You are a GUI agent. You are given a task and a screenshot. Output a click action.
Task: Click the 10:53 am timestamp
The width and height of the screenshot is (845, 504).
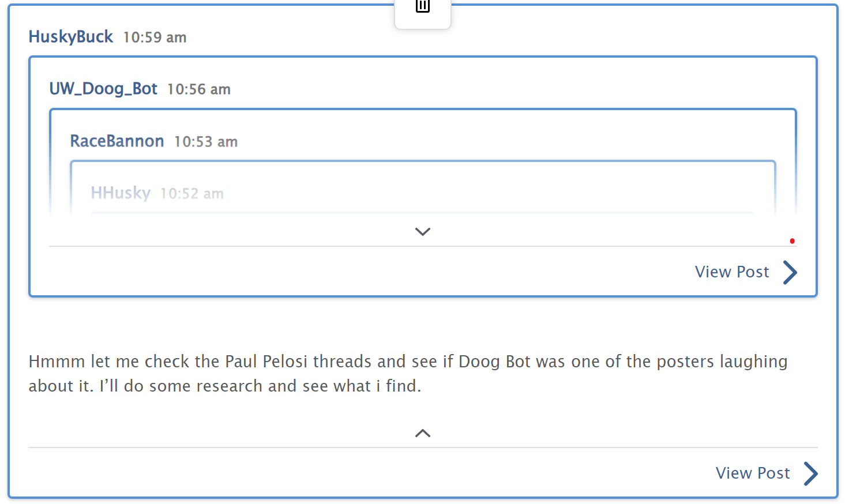[206, 142]
